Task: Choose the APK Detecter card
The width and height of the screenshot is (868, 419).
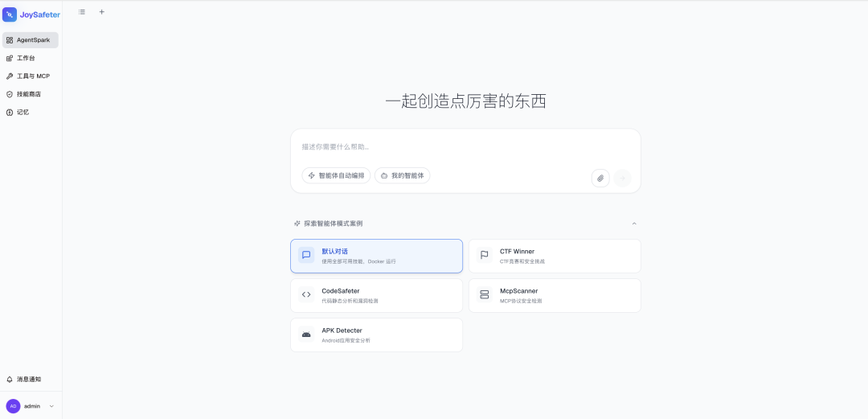Action: click(376, 335)
